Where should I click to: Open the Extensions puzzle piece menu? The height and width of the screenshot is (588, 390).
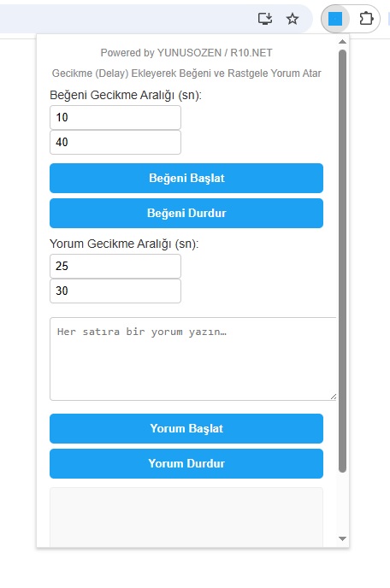(x=366, y=19)
